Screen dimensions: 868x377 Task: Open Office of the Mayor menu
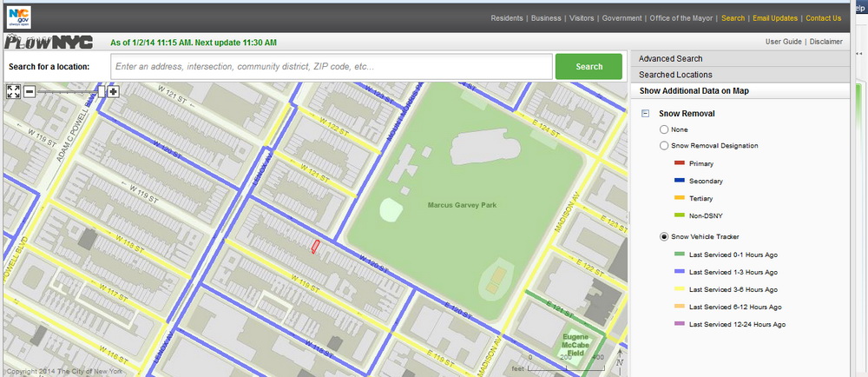coord(681,18)
